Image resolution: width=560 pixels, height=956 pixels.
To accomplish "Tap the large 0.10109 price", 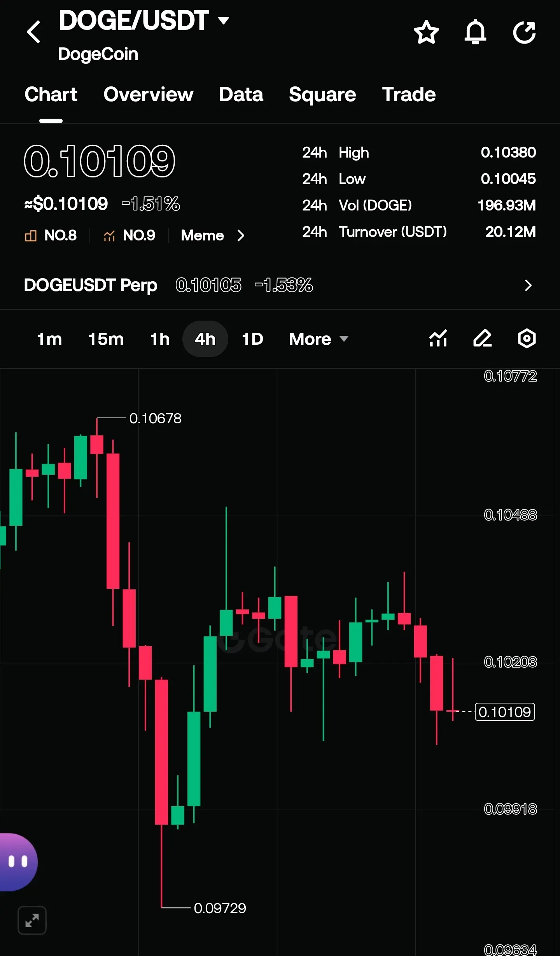I will point(100,161).
